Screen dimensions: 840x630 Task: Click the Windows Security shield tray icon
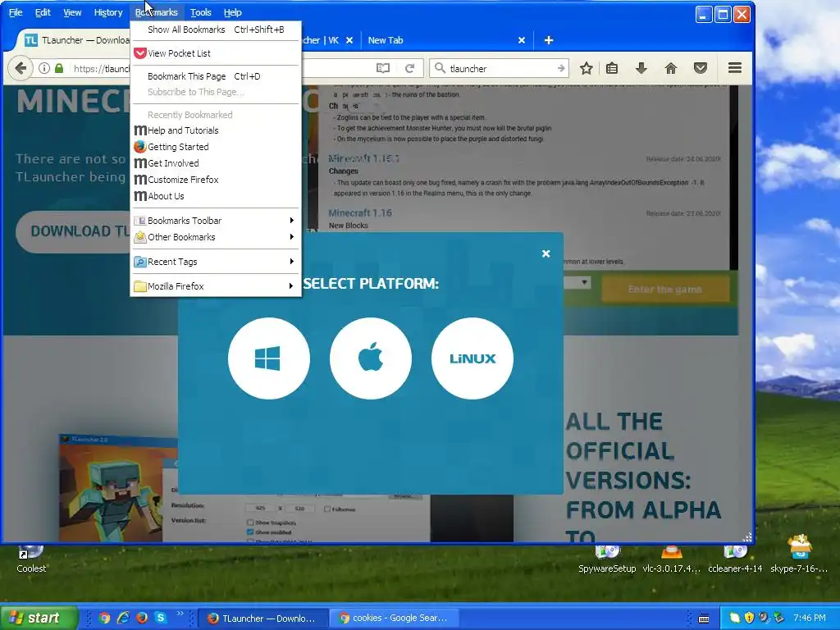[749, 618]
